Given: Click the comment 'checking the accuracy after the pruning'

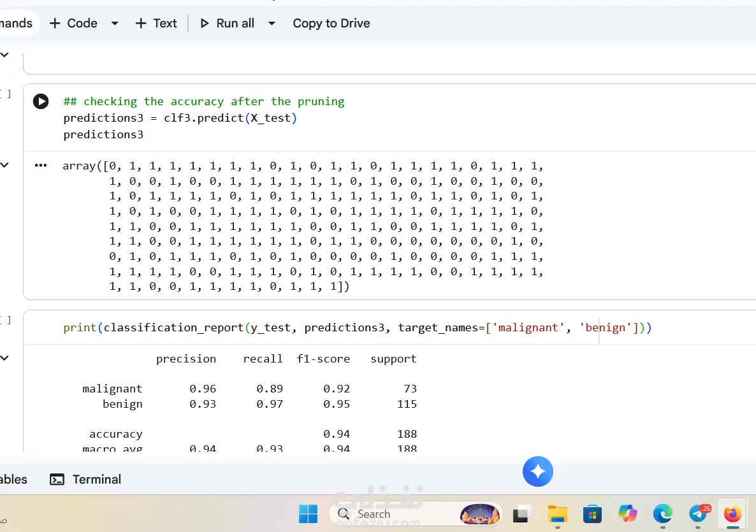Looking at the screenshot, I should click(x=214, y=102).
